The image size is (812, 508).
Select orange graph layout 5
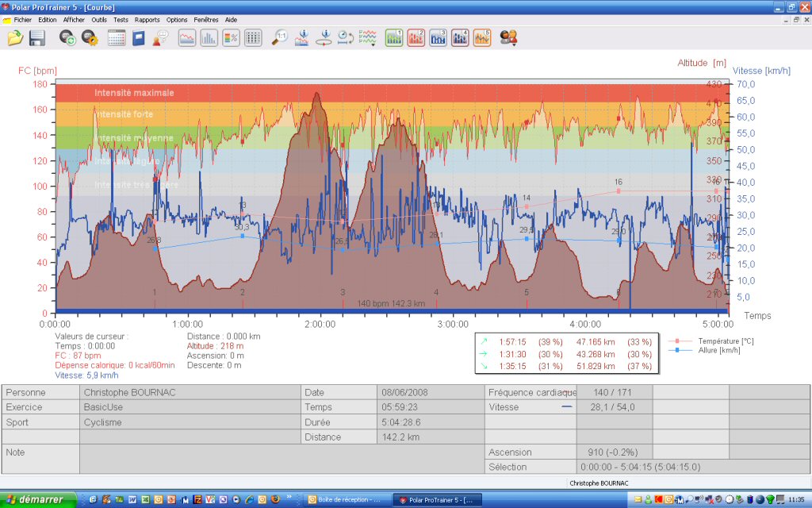(482, 38)
